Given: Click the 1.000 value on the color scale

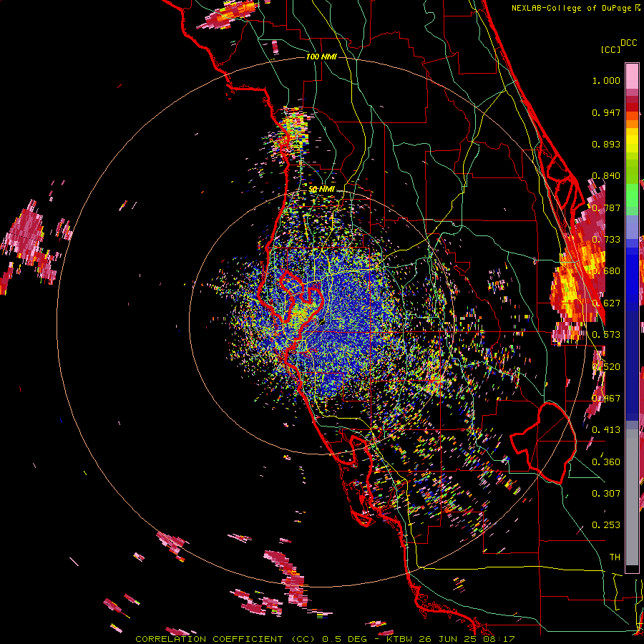Looking at the screenshot, I should (606, 80).
